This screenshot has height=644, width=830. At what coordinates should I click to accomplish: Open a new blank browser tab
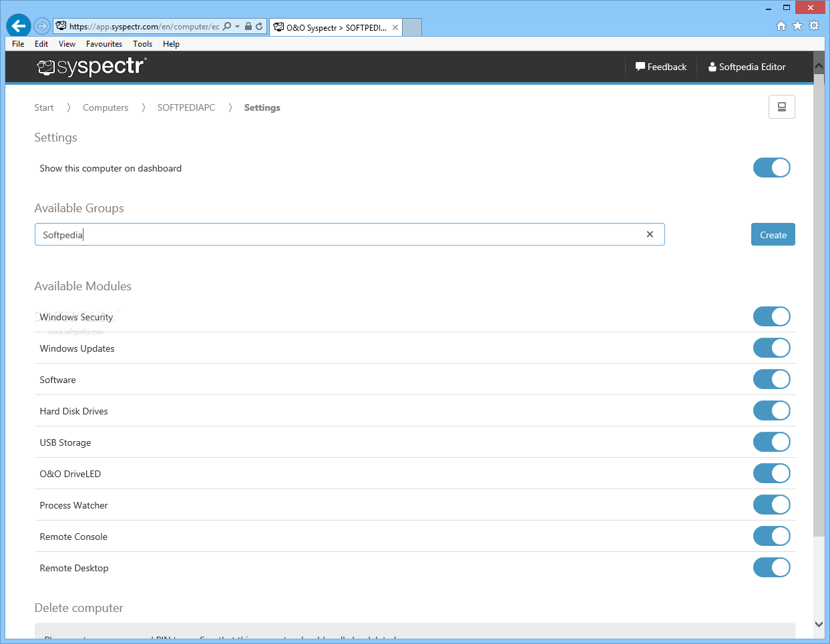pyautogui.click(x=412, y=27)
